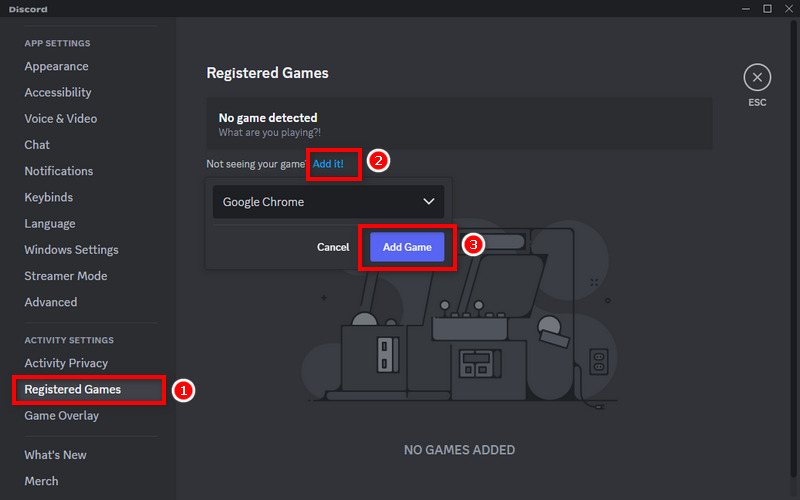The image size is (800, 500).
Task: Open Accessibility settings
Action: click(58, 92)
